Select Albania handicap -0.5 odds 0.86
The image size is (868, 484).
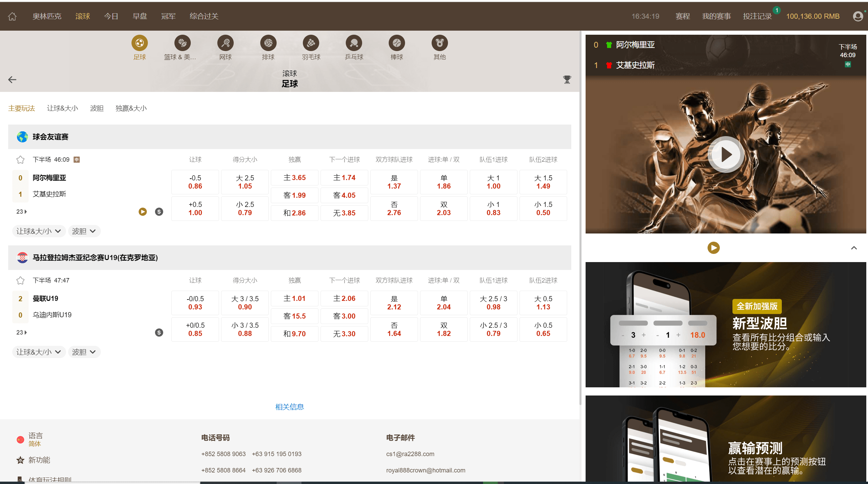[195, 182]
